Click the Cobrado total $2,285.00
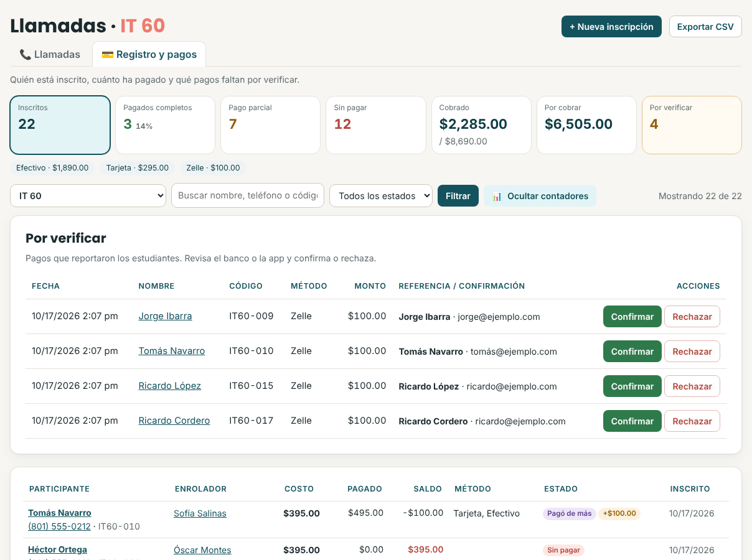Viewport: 752px width, 560px height. coord(473,124)
